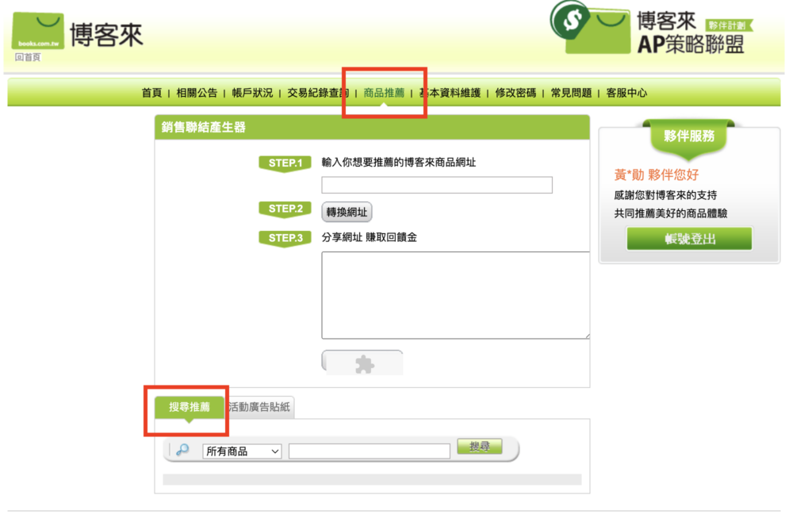The width and height of the screenshot is (812, 522).
Task: Go to 客服中心 in the navigation bar
Action: tap(626, 93)
